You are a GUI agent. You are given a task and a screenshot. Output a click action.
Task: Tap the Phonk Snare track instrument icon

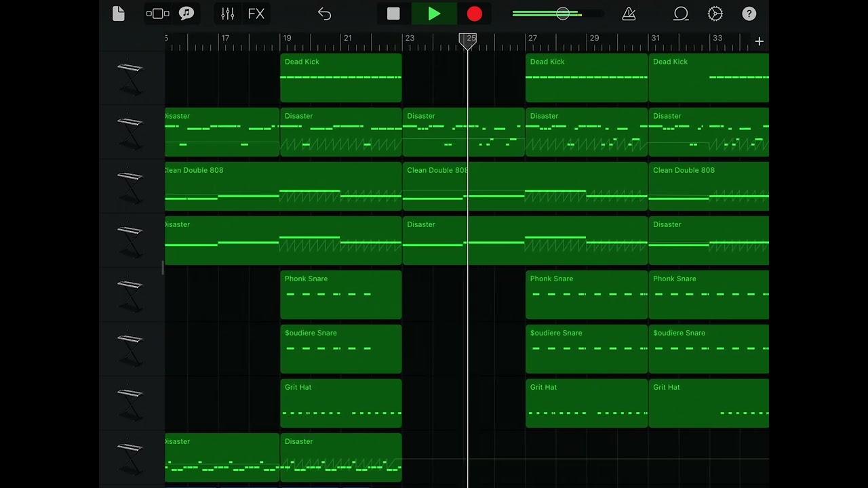tap(131, 295)
